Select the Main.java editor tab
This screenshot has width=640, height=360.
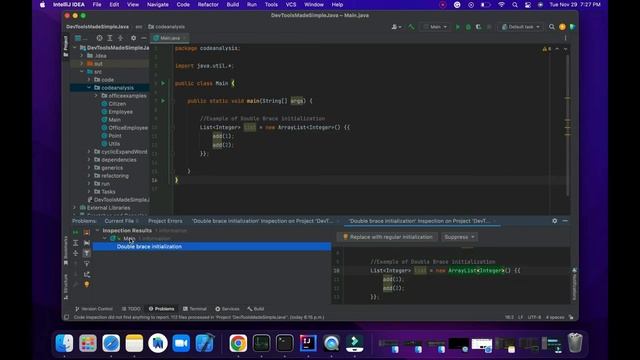(170, 38)
